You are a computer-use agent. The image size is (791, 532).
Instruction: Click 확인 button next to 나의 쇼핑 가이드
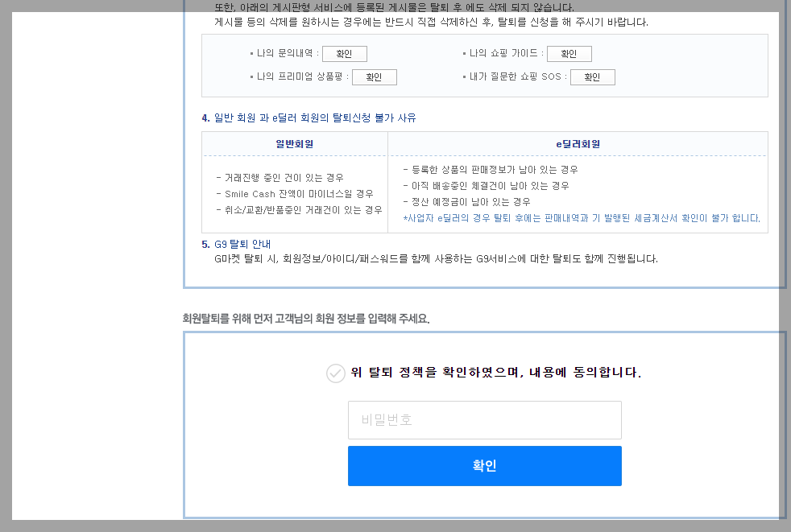pyautogui.click(x=569, y=53)
